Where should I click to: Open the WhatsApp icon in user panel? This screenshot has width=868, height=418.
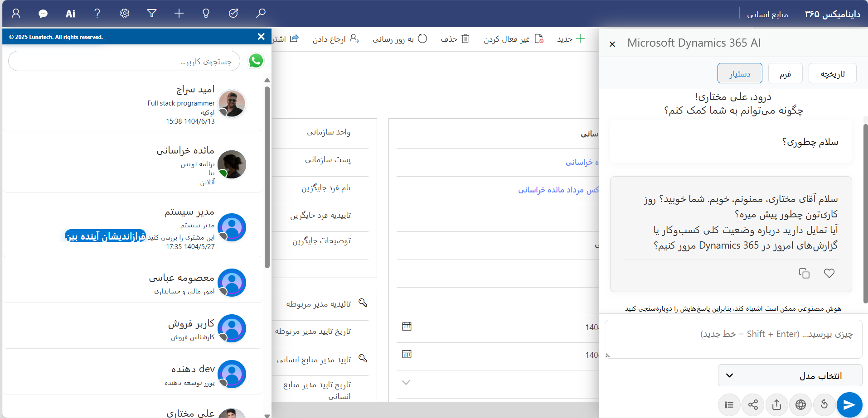click(256, 61)
